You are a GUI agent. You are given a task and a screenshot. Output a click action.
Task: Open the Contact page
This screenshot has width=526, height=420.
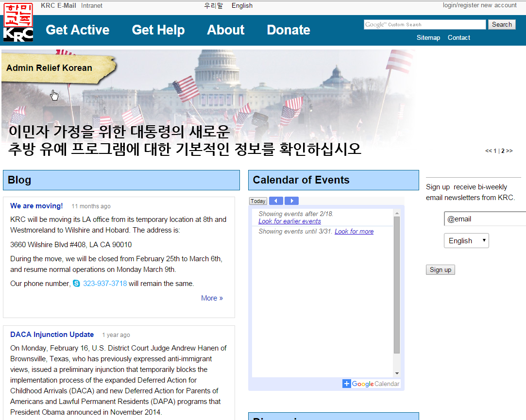coord(458,37)
